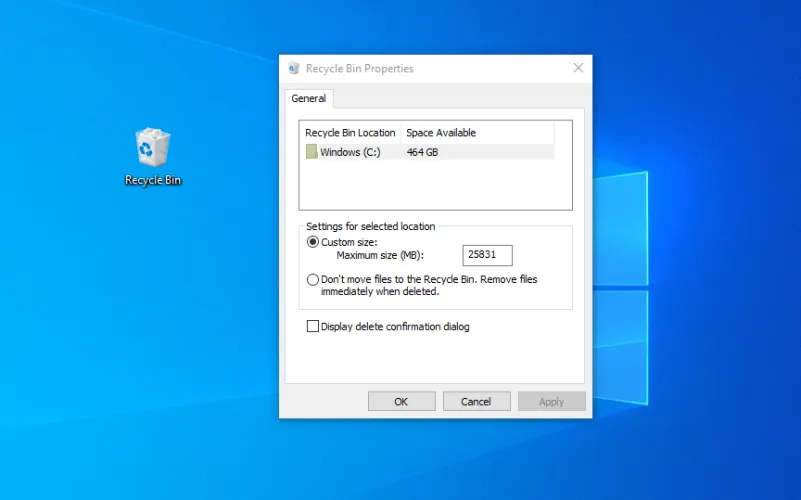Select the Windows (C:) location row
Screen dimensions: 801x500
(349, 152)
